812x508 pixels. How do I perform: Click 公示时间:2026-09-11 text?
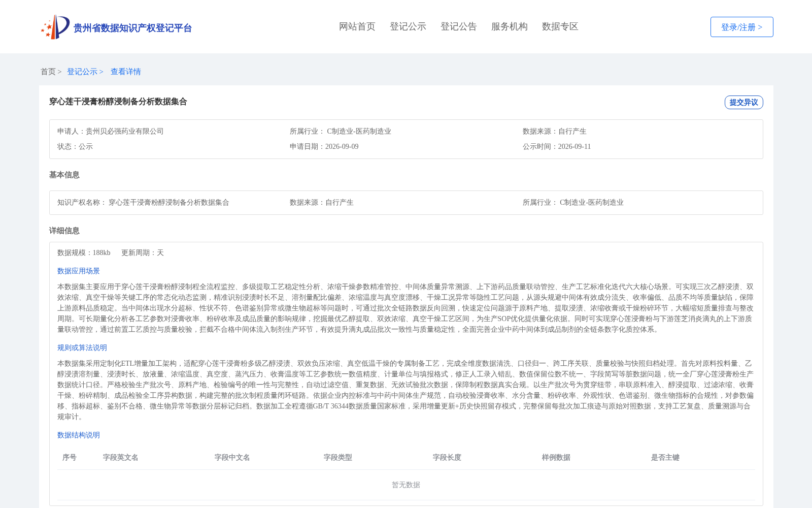557,146
